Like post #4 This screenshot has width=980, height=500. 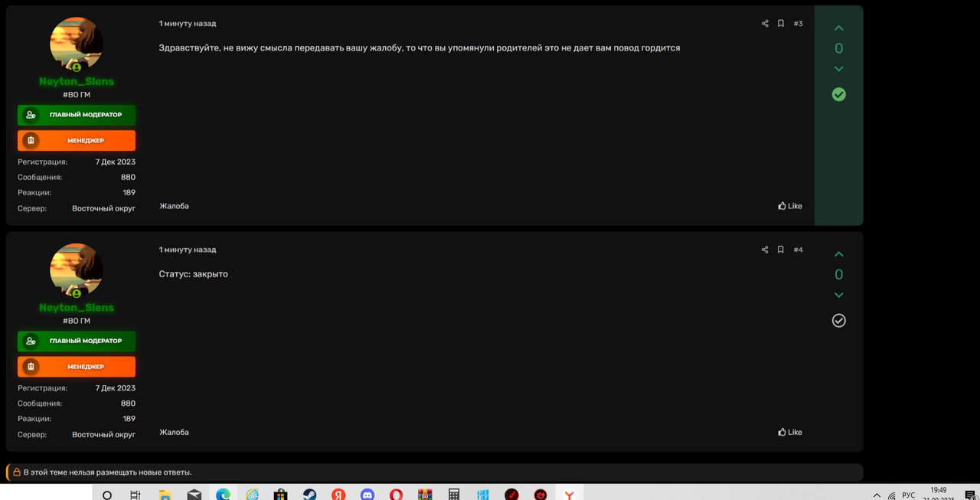point(790,432)
